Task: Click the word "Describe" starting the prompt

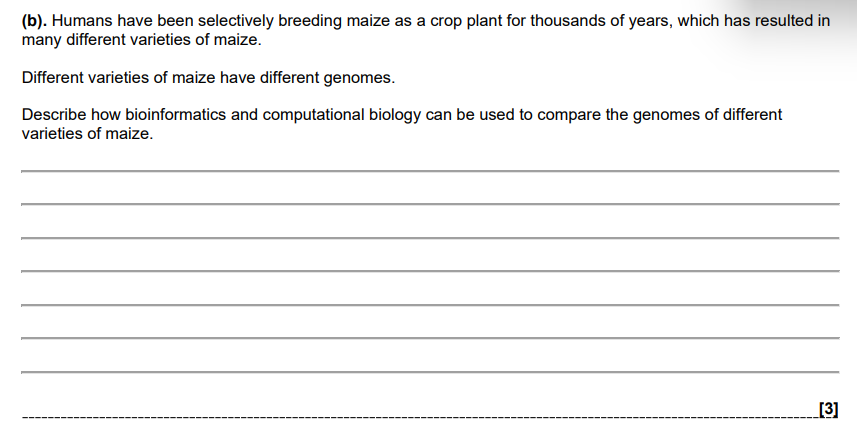Action: tap(53, 114)
